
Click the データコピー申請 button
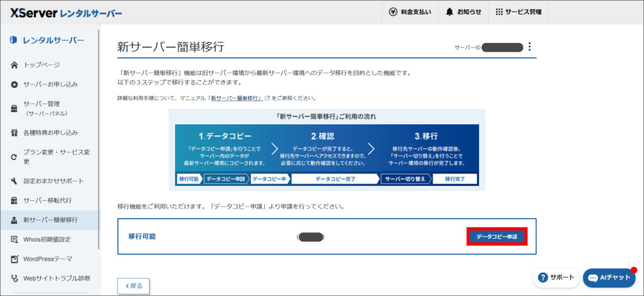click(x=497, y=237)
